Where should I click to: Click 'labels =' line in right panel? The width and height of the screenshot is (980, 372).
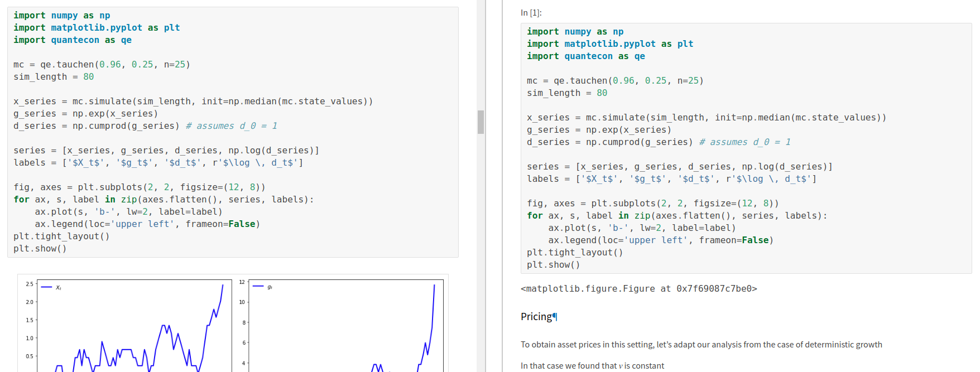click(x=672, y=179)
